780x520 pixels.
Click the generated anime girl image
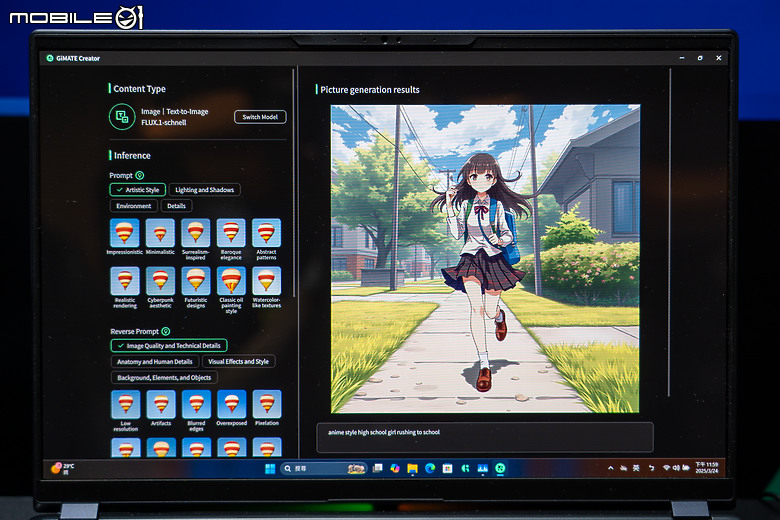click(x=486, y=259)
